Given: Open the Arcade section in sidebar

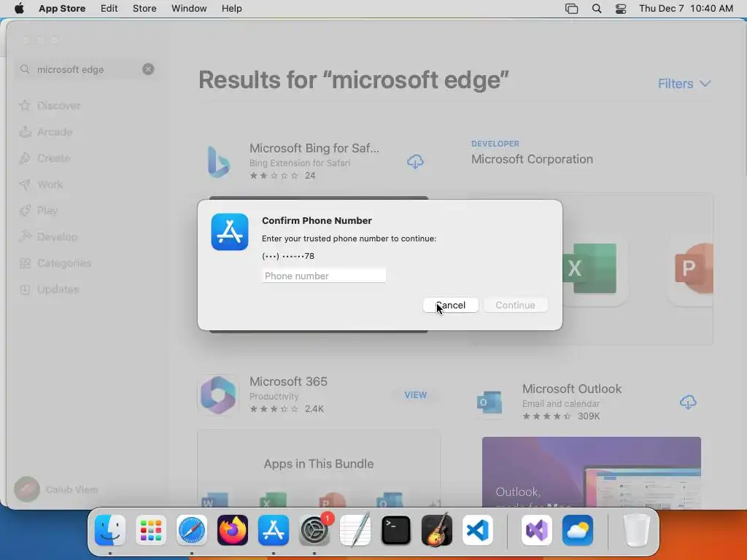Looking at the screenshot, I should (46, 132).
